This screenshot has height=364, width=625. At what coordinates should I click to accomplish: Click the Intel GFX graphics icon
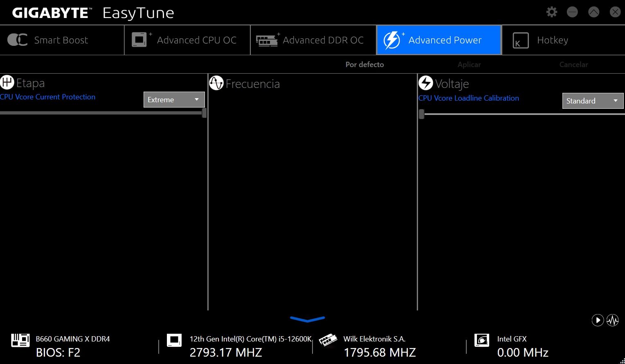[x=482, y=340]
